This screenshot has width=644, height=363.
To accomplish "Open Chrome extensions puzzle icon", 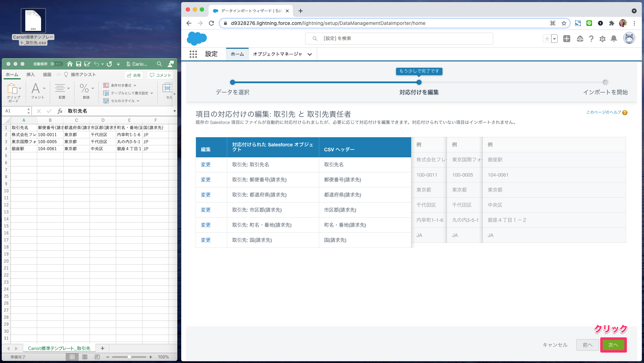I will [612, 23].
